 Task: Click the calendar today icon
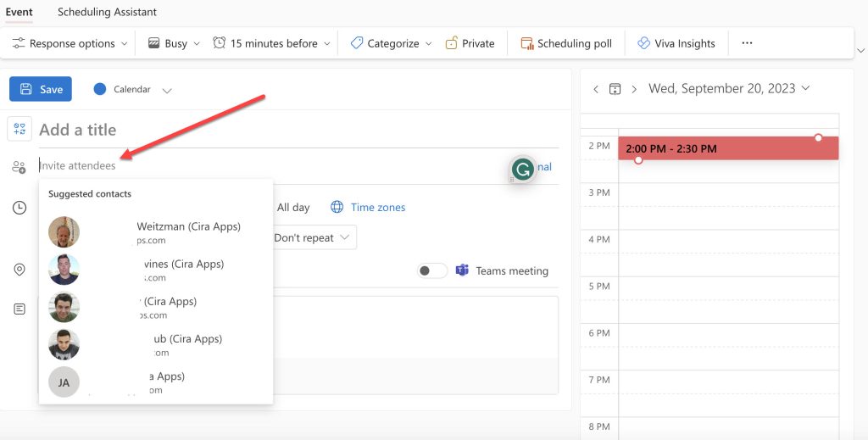coord(615,89)
